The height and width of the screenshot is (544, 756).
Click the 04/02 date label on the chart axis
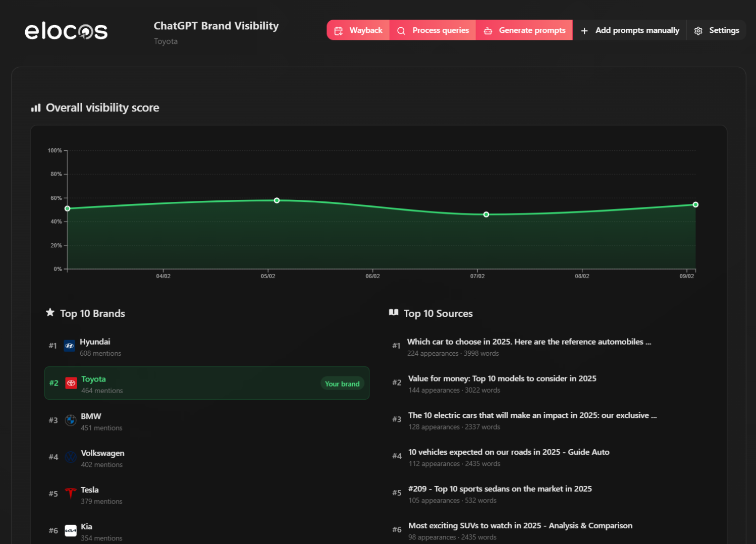click(163, 276)
